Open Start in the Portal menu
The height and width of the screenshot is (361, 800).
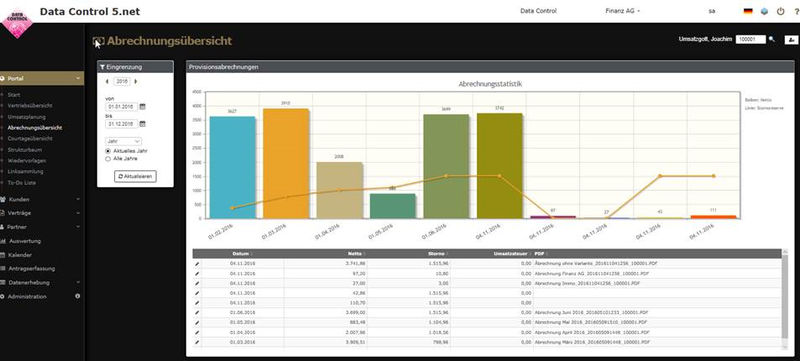[x=14, y=95]
